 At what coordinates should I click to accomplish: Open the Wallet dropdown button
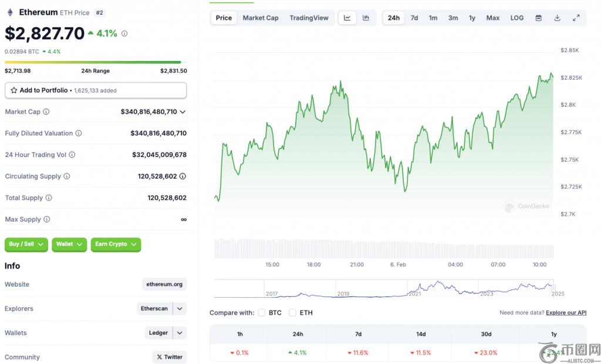click(69, 244)
